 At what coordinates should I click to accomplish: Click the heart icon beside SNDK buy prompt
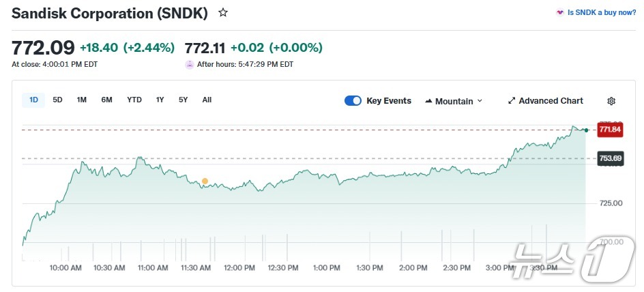coord(560,13)
